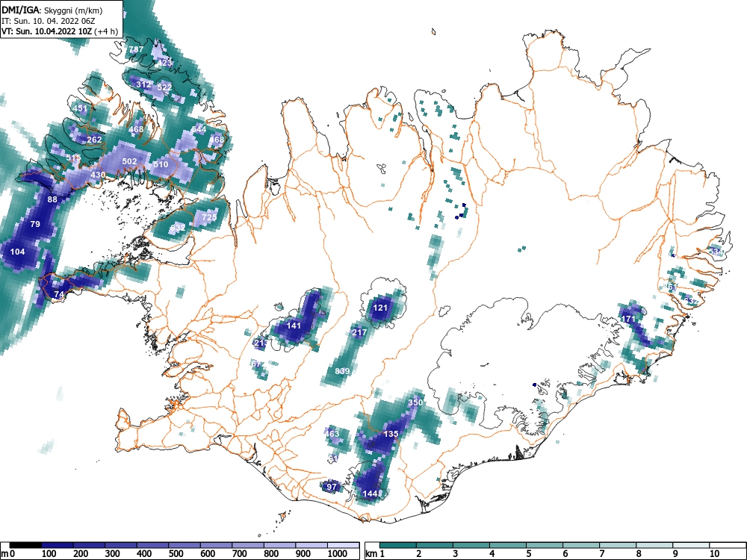747x560 pixels.
Task: Click the '262' value label
Action: (x=94, y=140)
